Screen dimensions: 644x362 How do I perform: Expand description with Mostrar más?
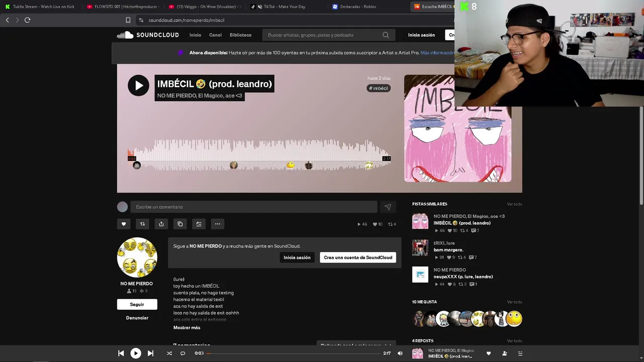point(187,328)
